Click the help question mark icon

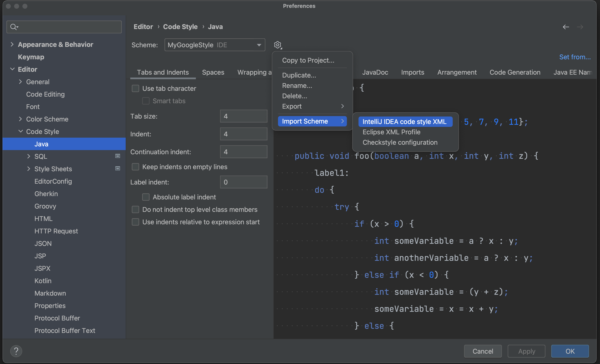tap(16, 351)
